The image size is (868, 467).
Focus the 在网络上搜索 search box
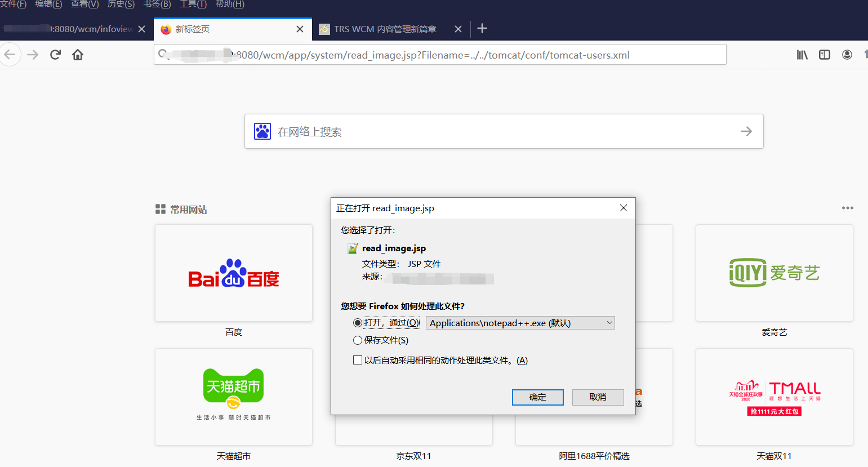(504, 131)
